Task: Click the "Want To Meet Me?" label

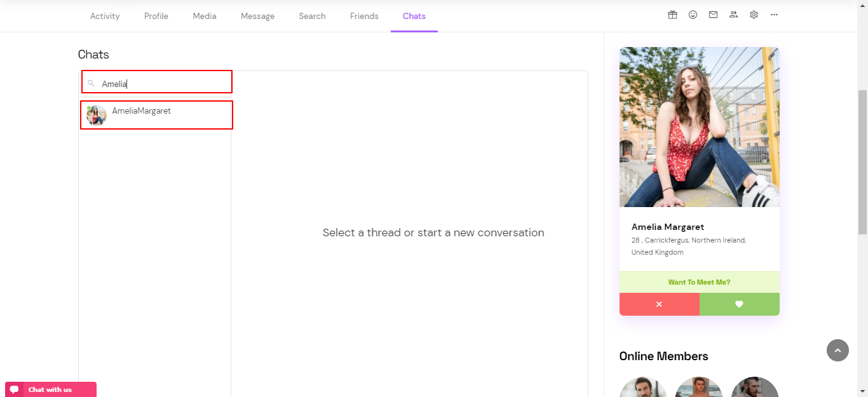Action: pos(699,282)
